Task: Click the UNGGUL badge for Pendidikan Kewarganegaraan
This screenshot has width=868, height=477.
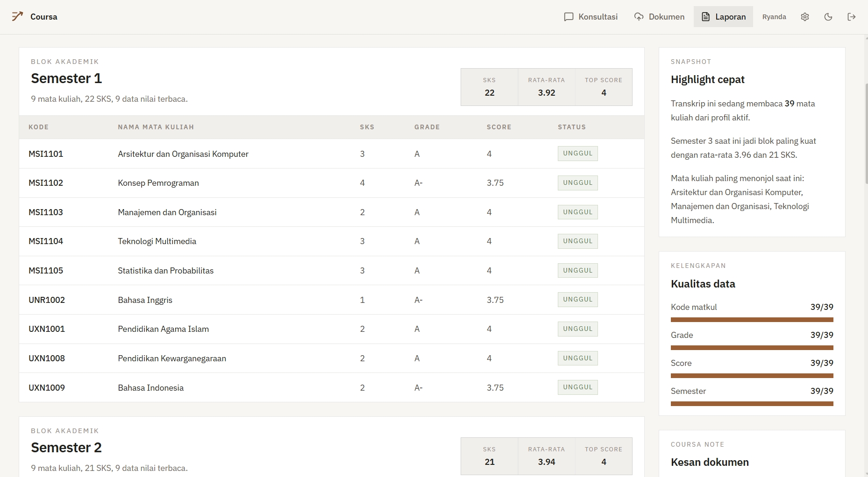Action: pyautogui.click(x=577, y=358)
